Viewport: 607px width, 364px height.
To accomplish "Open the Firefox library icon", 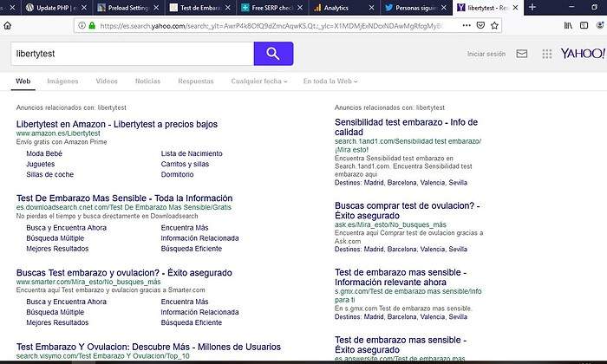I will 568,25.
